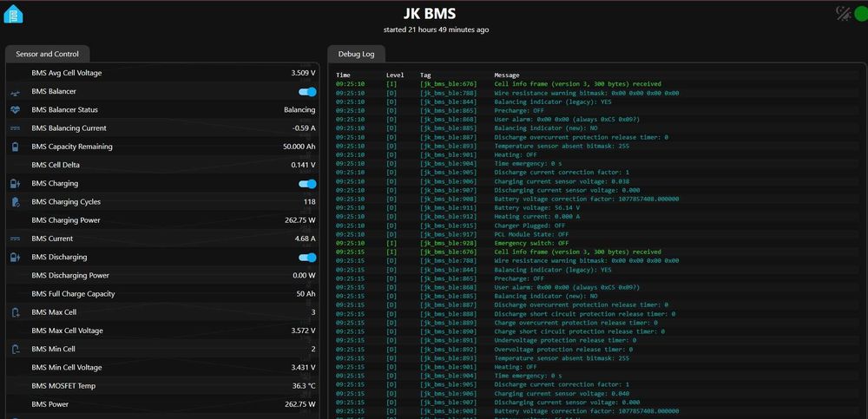Click the green connection status circle
The image size is (868, 419).
pyautogui.click(x=861, y=13)
